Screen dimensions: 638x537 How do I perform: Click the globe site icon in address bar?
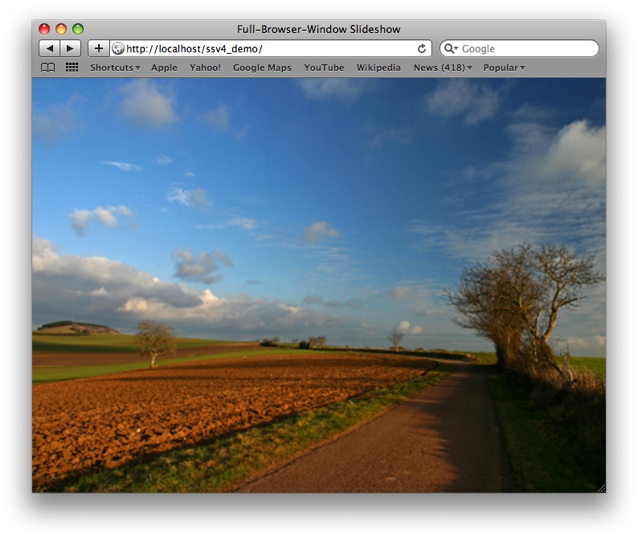point(118,48)
